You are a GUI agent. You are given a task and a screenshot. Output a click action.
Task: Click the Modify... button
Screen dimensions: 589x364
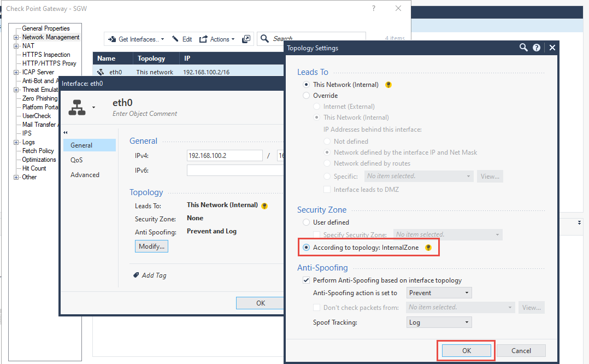[x=151, y=246]
